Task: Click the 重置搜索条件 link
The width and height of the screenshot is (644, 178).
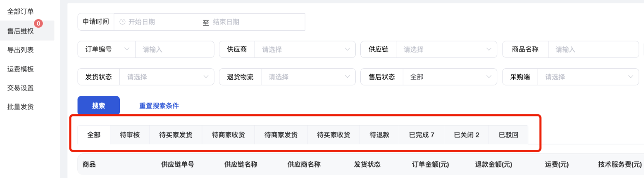Action: [159, 106]
